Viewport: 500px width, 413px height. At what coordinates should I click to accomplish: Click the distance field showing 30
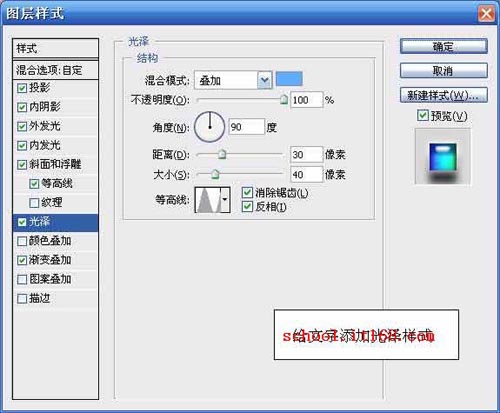(x=307, y=154)
